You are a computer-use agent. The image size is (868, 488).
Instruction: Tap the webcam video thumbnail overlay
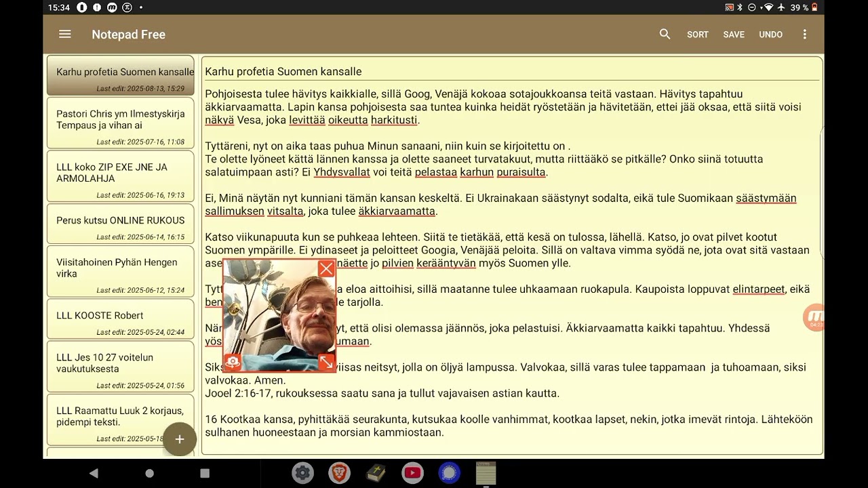coord(279,316)
